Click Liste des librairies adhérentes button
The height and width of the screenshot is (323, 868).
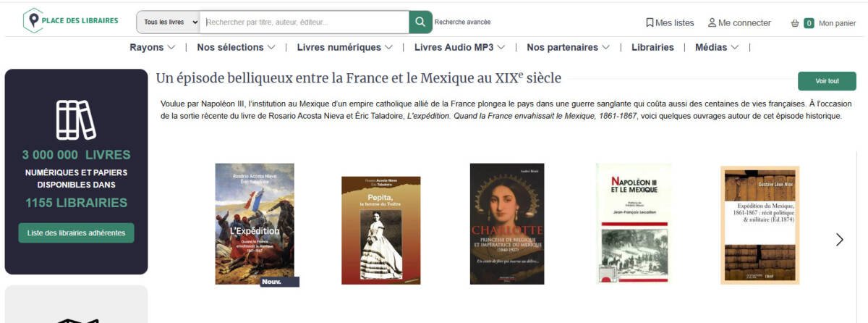76,232
